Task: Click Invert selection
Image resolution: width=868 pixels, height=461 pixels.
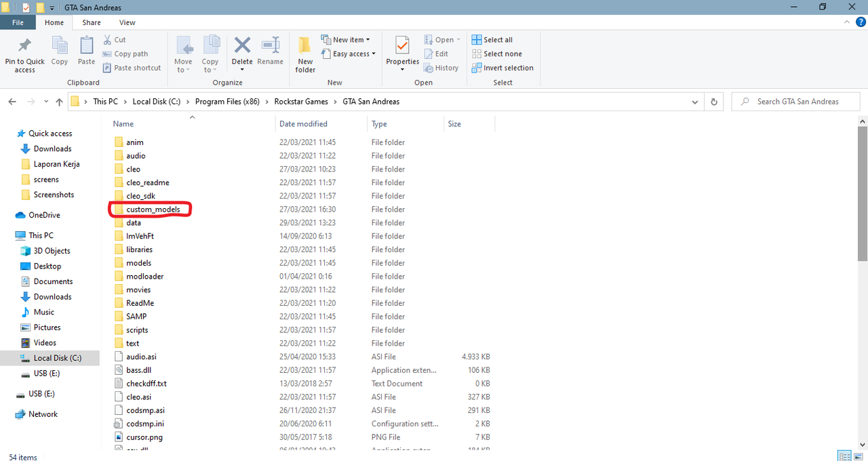Action: point(502,68)
